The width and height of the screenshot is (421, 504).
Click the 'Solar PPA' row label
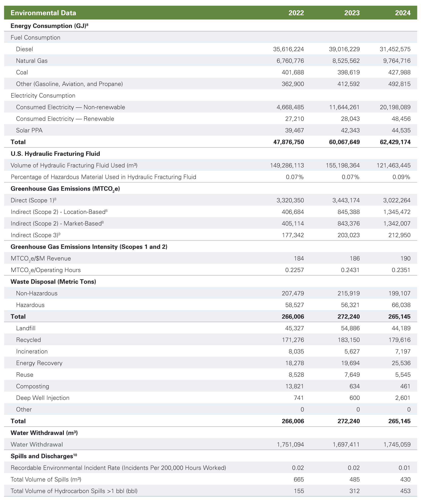pos(29,130)
